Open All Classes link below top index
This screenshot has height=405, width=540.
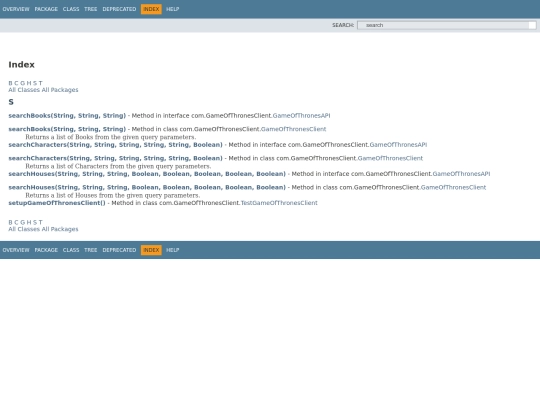(24, 90)
